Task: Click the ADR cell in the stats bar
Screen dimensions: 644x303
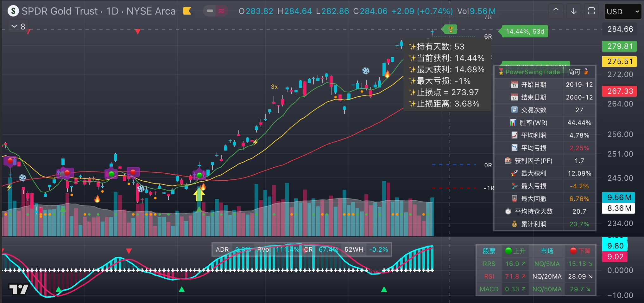Action: [x=222, y=249]
